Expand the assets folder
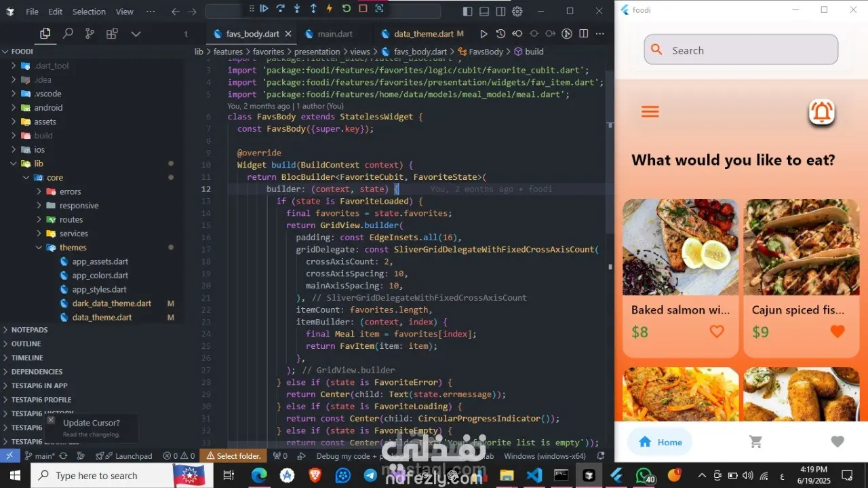The image size is (868, 488). (45, 121)
